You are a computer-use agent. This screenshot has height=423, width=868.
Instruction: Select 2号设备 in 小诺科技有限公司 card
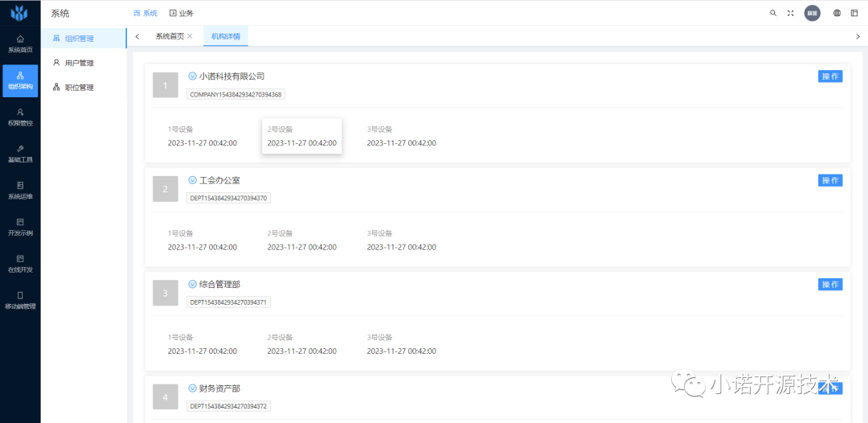(301, 136)
